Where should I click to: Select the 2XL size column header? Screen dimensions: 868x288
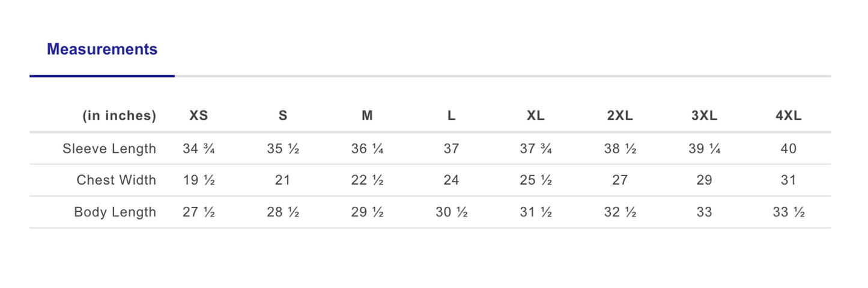620,116
